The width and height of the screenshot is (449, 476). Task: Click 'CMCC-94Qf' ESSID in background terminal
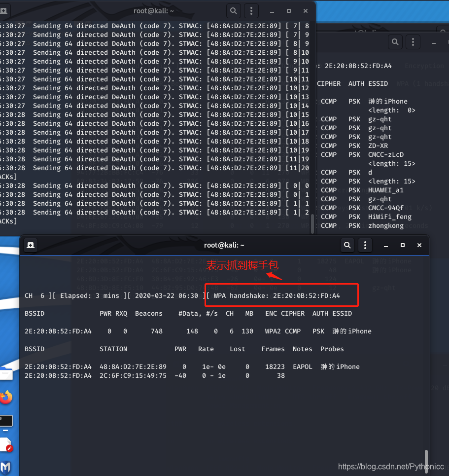[x=386, y=208]
